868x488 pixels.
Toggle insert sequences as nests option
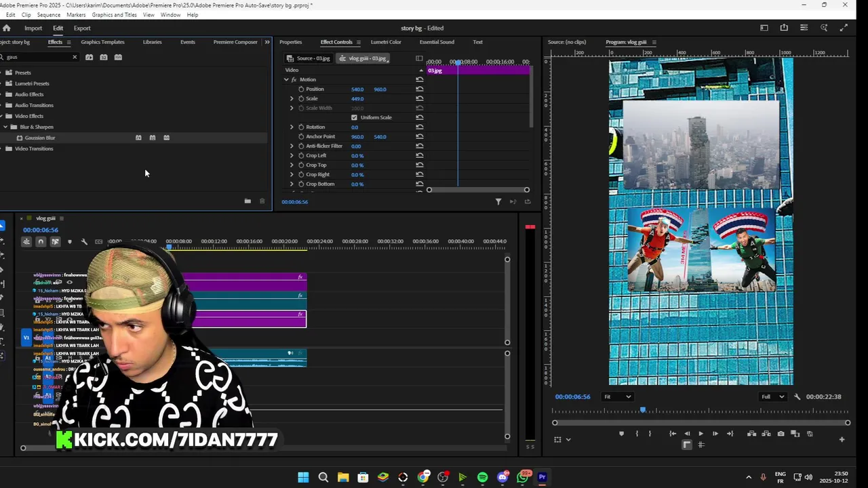pyautogui.click(x=26, y=241)
